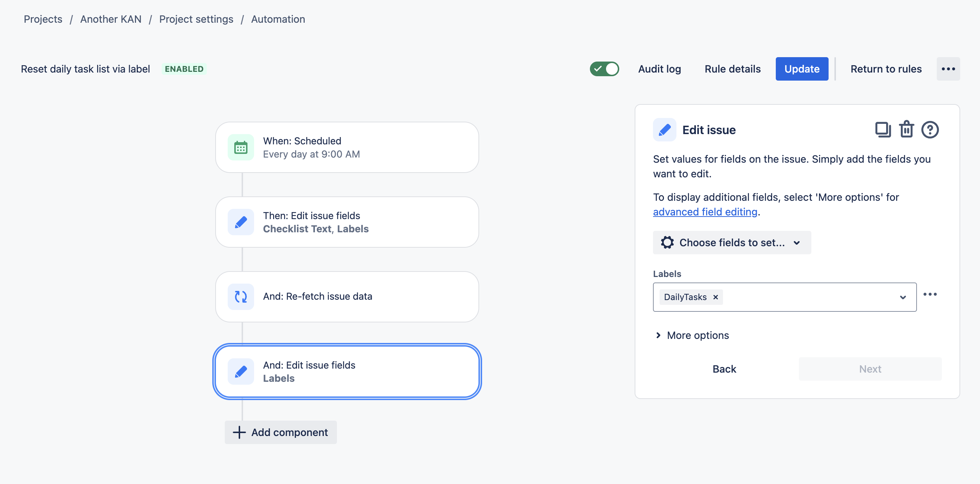Expand the Labels dropdown arrow
Viewport: 980px width, 484px height.
[x=902, y=297]
